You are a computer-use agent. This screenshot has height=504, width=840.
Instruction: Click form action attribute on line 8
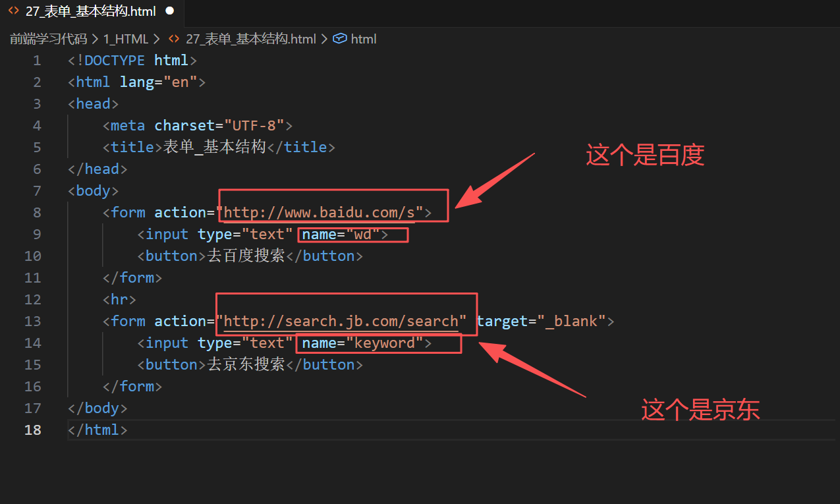(289, 213)
